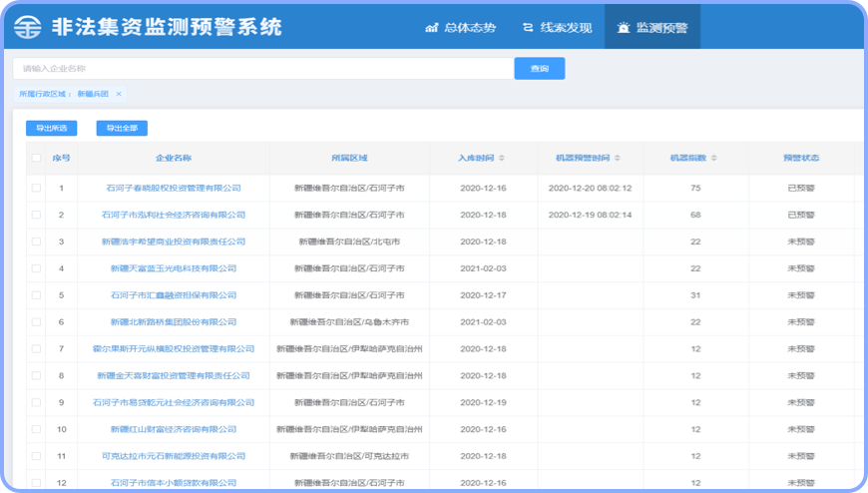Click the 预警状态 column header
This screenshot has width=868, height=493.
[801, 158]
